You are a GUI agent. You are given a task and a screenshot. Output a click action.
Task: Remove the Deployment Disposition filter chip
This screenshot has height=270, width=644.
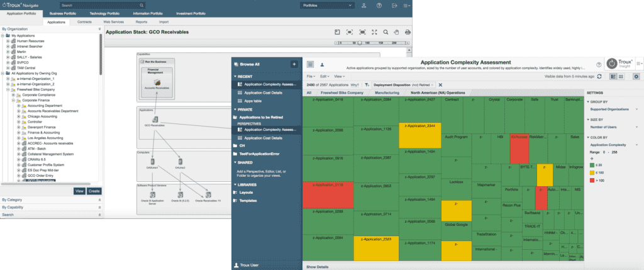click(x=432, y=85)
